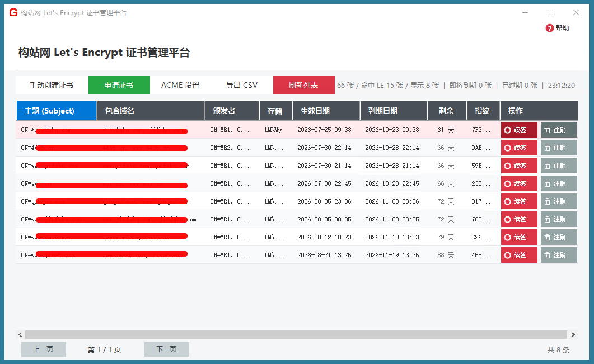Revoke certificate with fingerprint D17
Screen dimensions: 594x364
click(x=559, y=201)
